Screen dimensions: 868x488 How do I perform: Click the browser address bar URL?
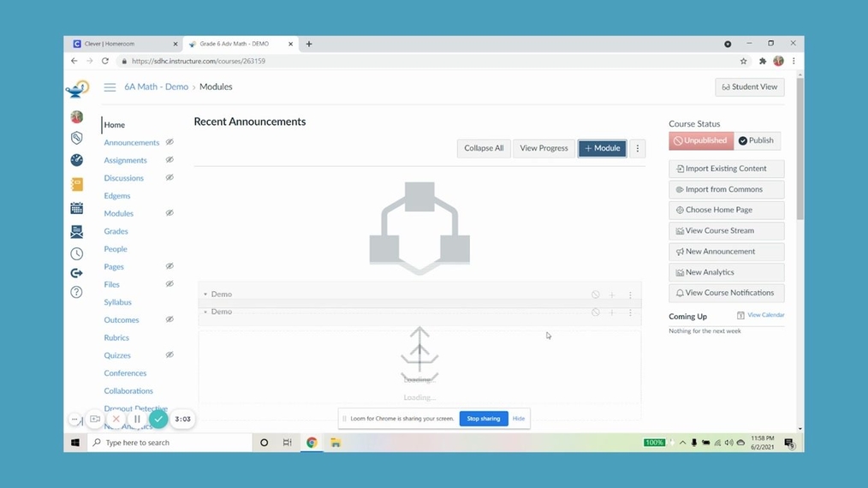[199, 62]
